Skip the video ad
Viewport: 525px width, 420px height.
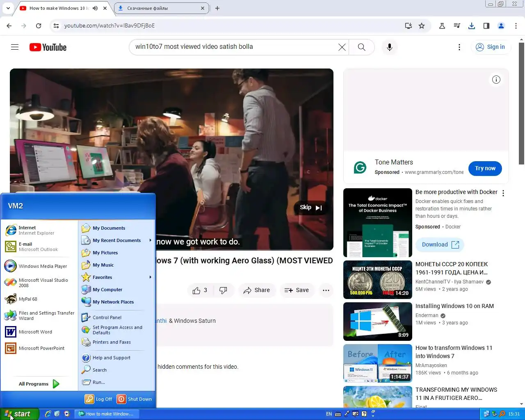[311, 208]
